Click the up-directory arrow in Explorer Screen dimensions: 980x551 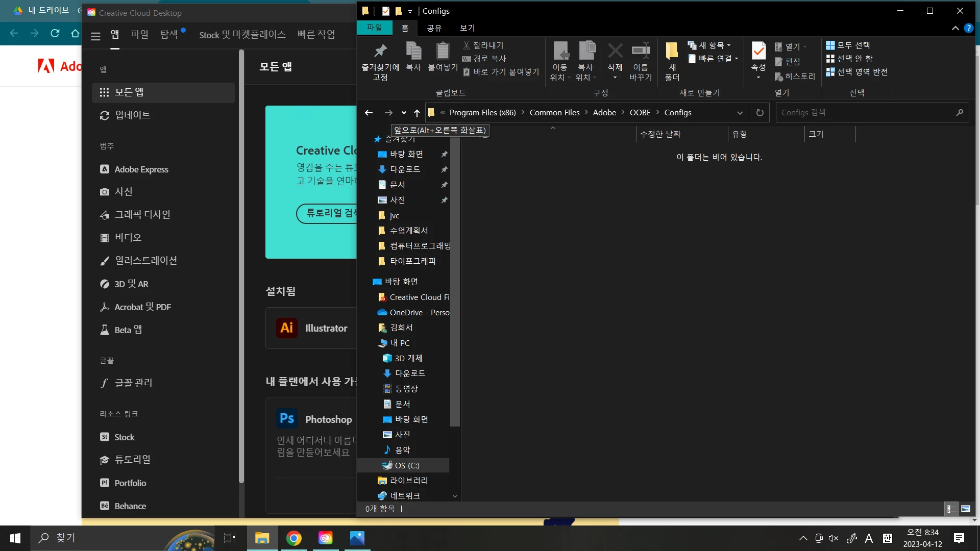tap(417, 113)
